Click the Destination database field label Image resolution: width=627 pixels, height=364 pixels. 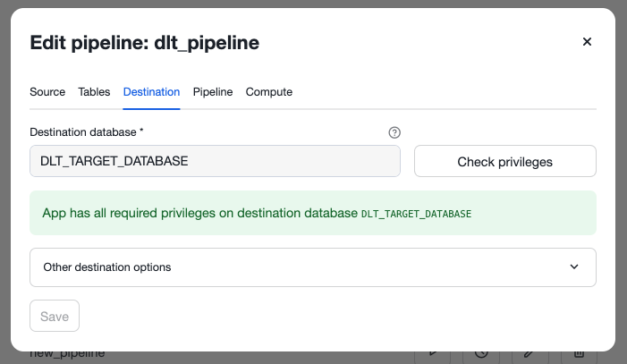pyautogui.click(x=87, y=132)
